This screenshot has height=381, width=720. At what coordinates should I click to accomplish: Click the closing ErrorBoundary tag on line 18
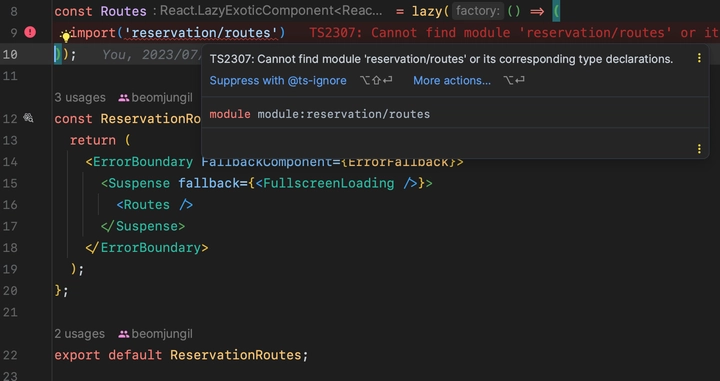(146, 247)
